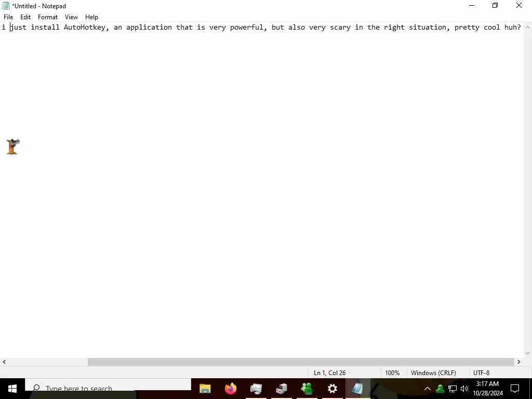This screenshot has width=532, height=399.
Task: Minimize the Notepad window
Action: tap(472, 5)
